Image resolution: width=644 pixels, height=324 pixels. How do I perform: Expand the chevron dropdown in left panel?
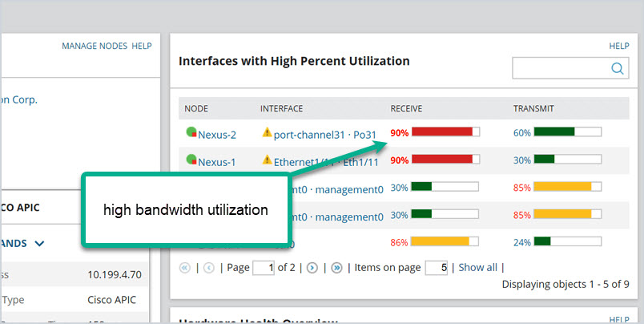pos(39,244)
